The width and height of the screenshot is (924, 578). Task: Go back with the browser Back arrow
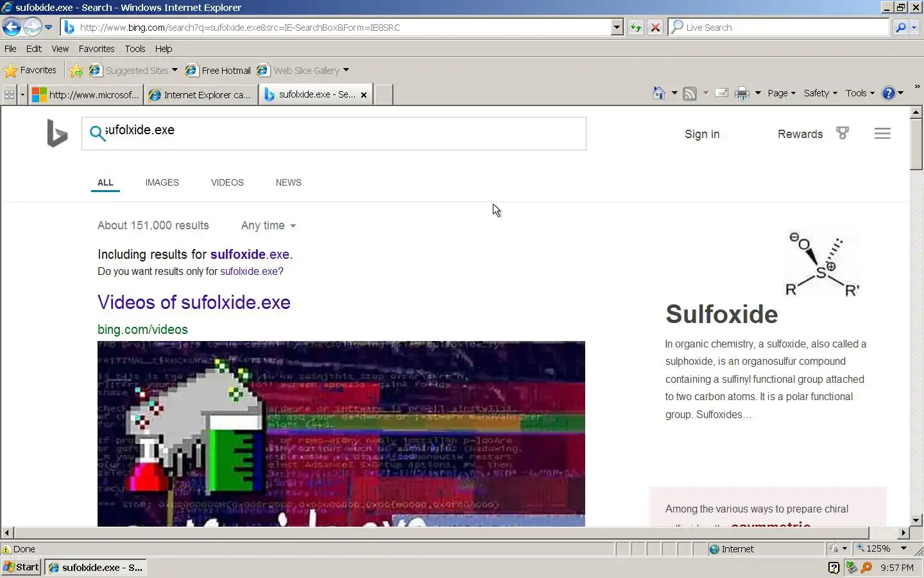pos(12,27)
